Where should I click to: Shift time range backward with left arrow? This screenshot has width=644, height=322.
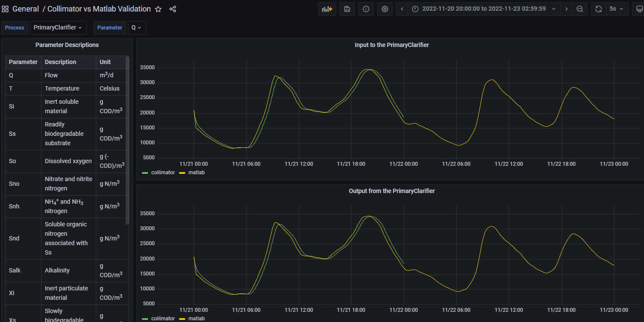point(402,9)
